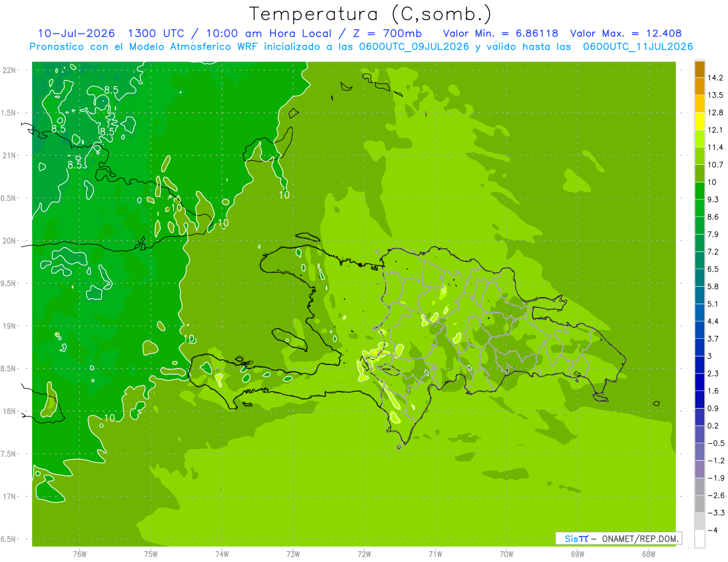Click the "74W" longitude label

[221, 554]
